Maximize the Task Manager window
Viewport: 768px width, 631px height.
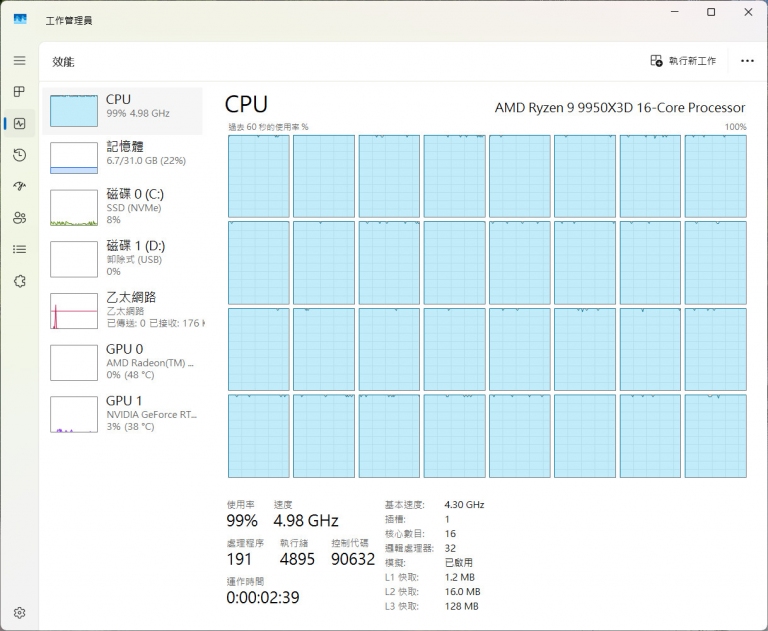[711, 13]
